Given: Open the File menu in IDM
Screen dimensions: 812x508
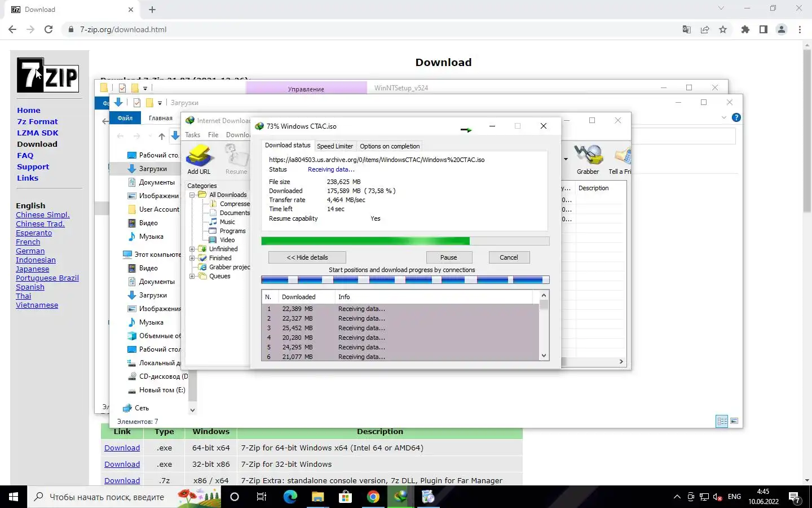Looking at the screenshot, I should pos(213,135).
